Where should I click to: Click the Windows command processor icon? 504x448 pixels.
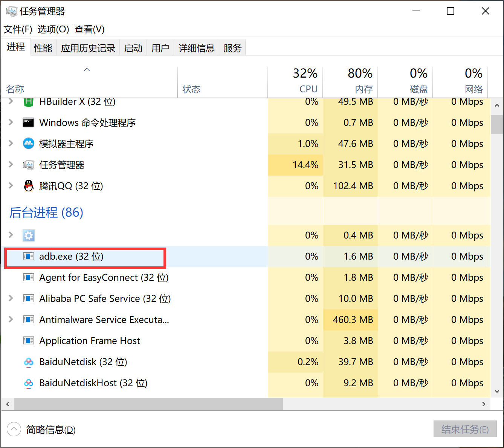tap(29, 122)
